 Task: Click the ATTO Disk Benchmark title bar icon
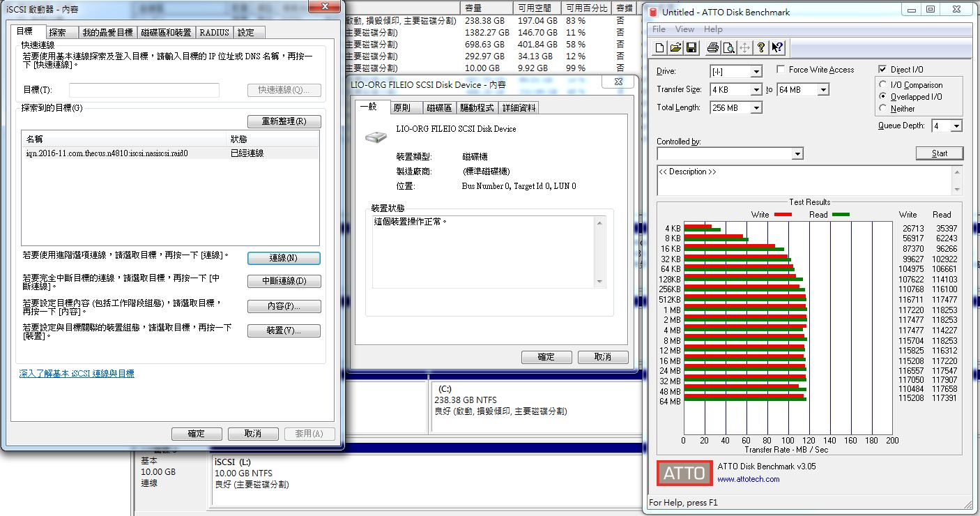653,12
